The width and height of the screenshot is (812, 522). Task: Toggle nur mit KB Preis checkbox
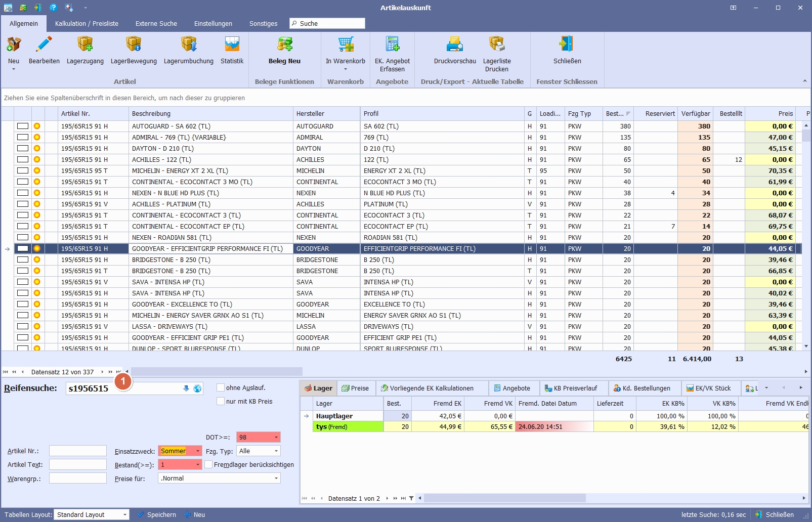point(221,401)
